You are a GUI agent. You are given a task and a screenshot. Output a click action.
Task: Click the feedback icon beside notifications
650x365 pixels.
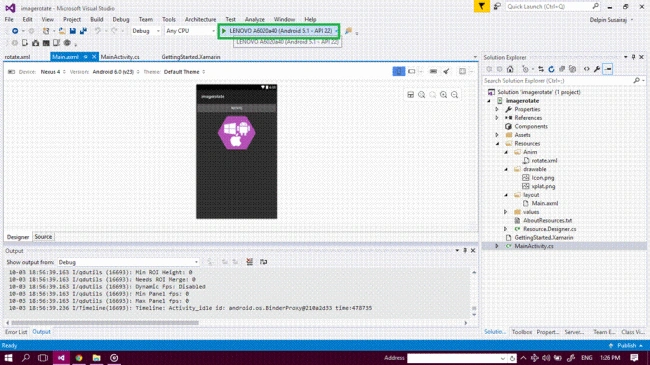(x=497, y=6)
